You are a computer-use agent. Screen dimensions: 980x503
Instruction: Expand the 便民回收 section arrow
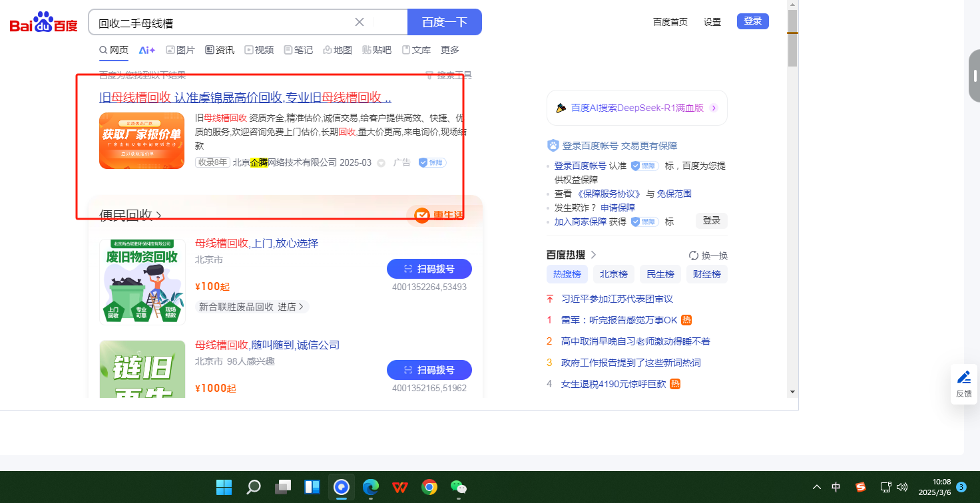[x=159, y=216]
